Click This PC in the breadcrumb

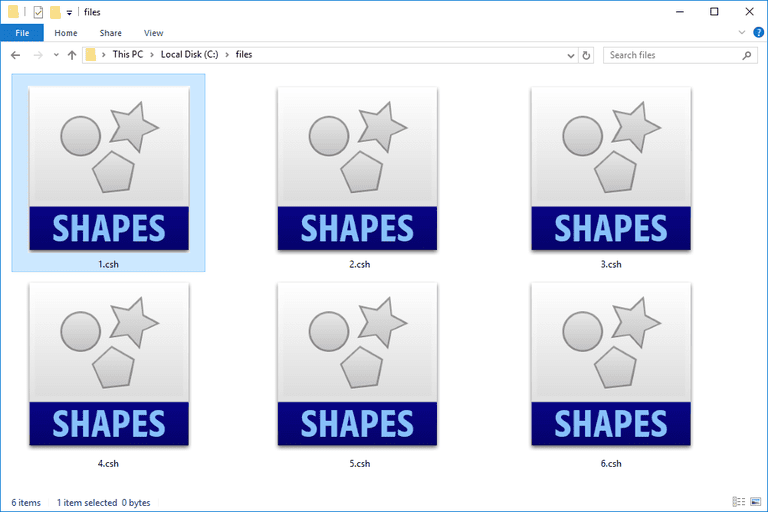(128, 54)
